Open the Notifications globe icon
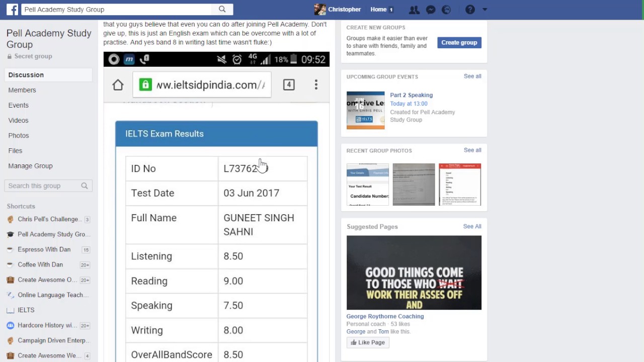644x362 pixels. coord(446,10)
